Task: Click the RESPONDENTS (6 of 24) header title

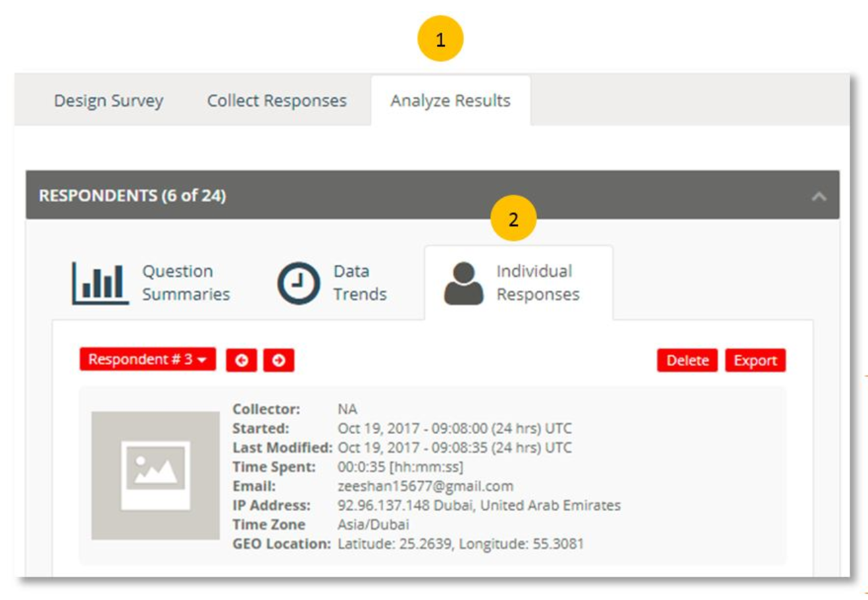Action: click(132, 196)
